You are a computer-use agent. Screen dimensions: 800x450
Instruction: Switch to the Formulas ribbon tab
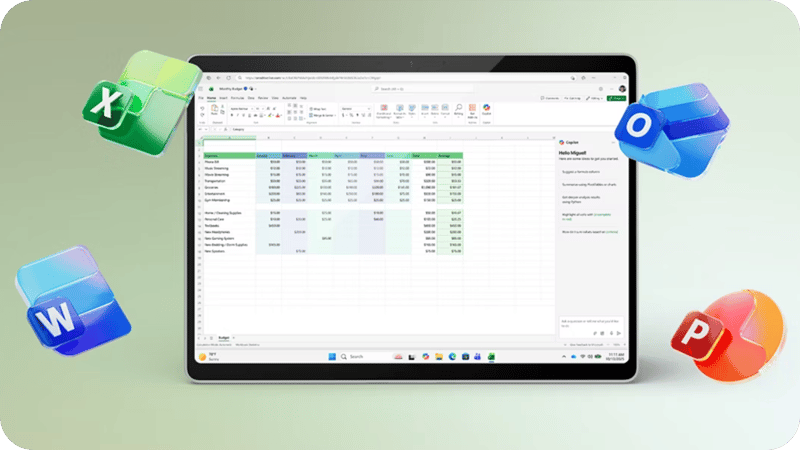(237, 98)
